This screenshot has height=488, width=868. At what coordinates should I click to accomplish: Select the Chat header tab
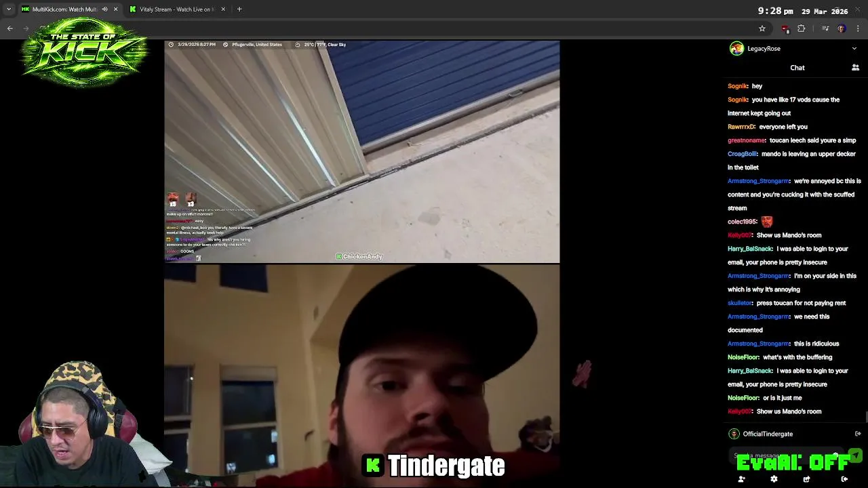click(797, 68)
